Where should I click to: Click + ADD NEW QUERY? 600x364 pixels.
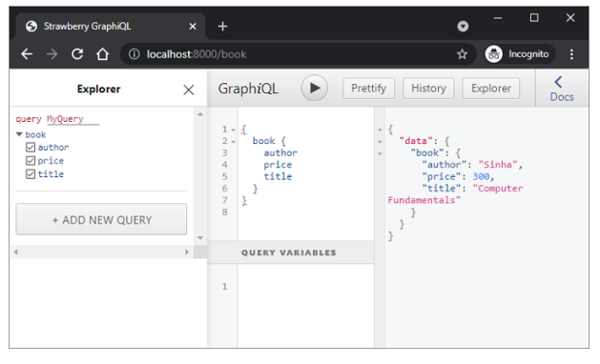coord(101,219)
